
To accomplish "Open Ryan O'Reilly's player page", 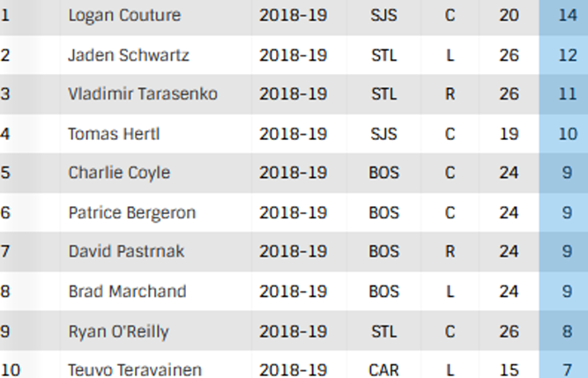I will coord(118,331).
